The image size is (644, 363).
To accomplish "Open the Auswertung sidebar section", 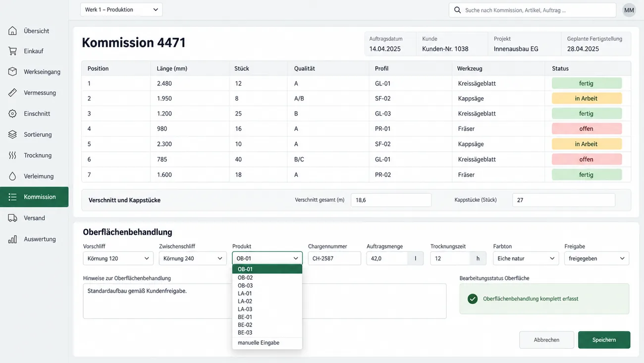I will (x=34, y=239).
